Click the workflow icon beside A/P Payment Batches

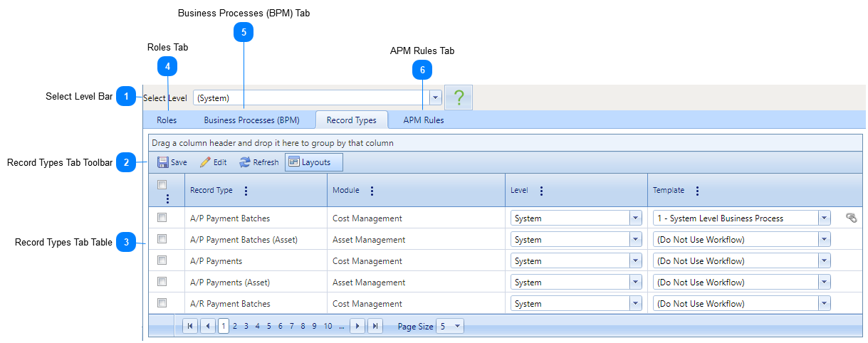(851, 218)
